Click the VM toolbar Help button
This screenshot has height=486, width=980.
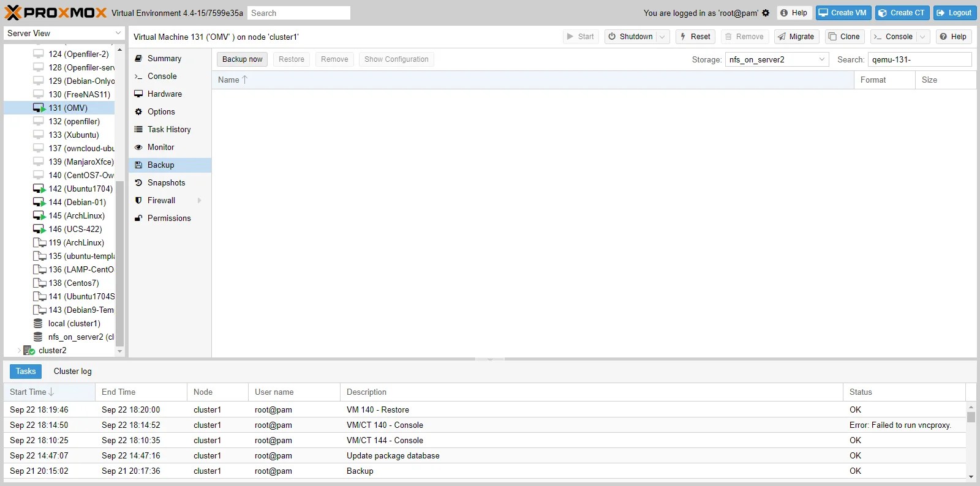coord(953,37)
